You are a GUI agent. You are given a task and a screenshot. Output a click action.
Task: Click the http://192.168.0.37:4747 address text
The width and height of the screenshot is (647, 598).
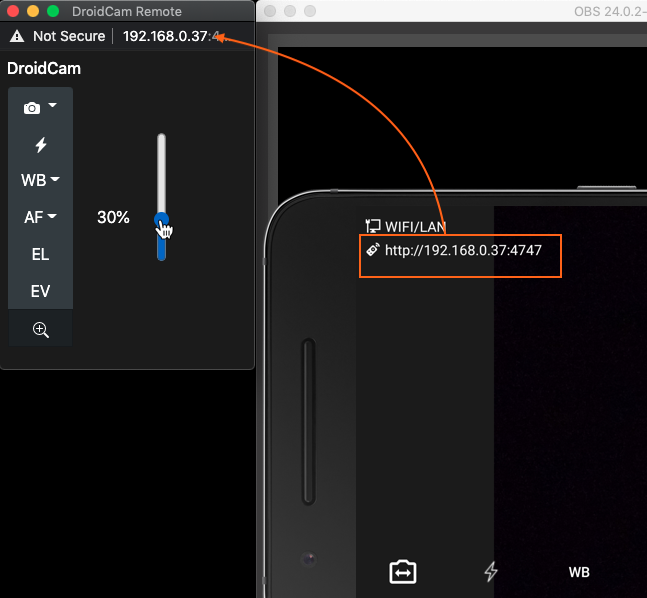click(x=463, y=250)
